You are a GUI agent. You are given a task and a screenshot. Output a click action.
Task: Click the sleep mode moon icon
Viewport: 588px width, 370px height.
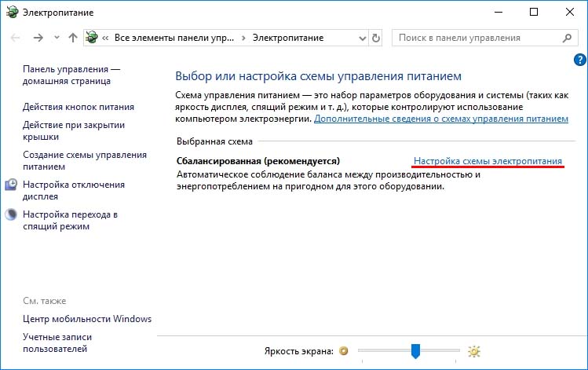(x=11, y=214)
